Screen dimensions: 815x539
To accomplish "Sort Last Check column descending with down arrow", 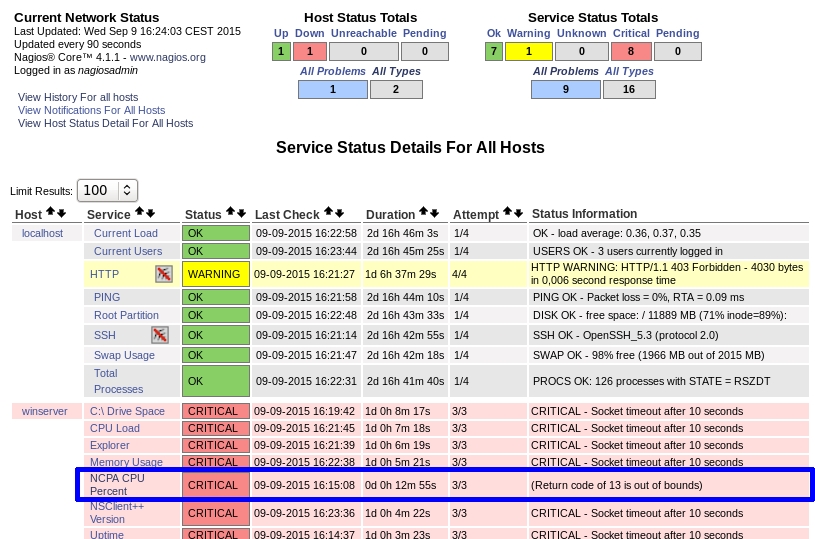I will (340, 213).
